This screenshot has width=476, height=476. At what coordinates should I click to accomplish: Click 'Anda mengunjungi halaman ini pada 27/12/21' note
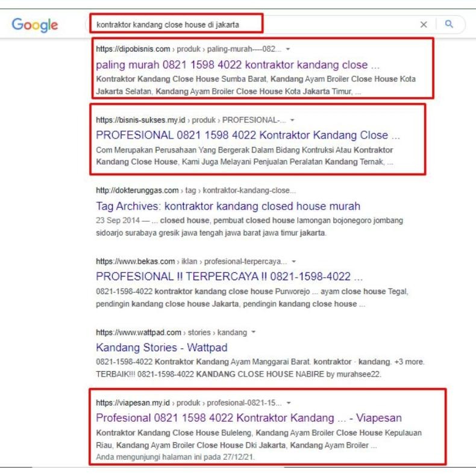(x=175, y=457)
